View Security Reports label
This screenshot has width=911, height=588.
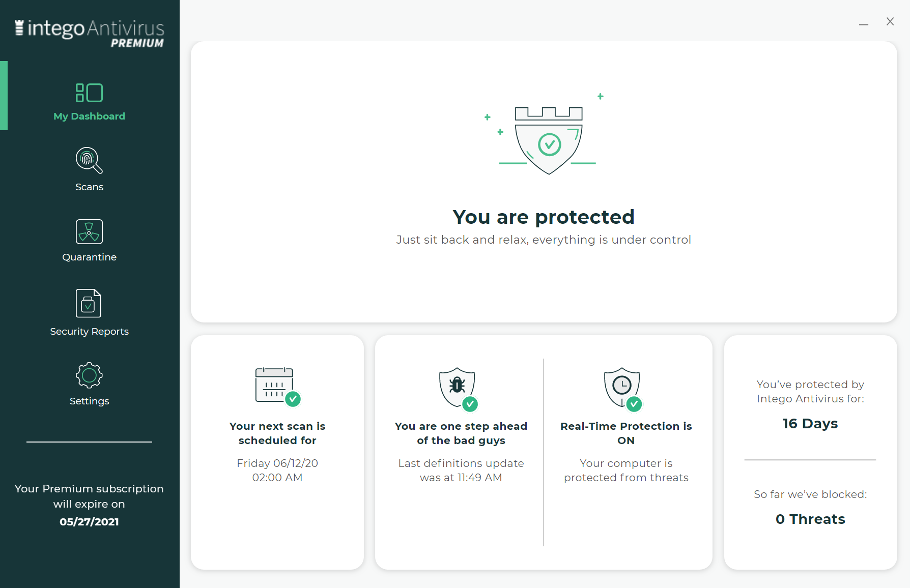[89, 332]
